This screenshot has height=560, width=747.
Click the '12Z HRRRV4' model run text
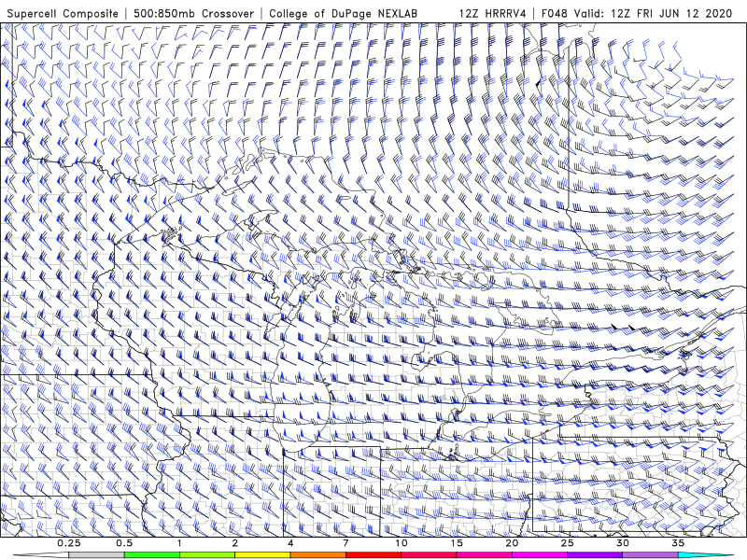point(493,14)
